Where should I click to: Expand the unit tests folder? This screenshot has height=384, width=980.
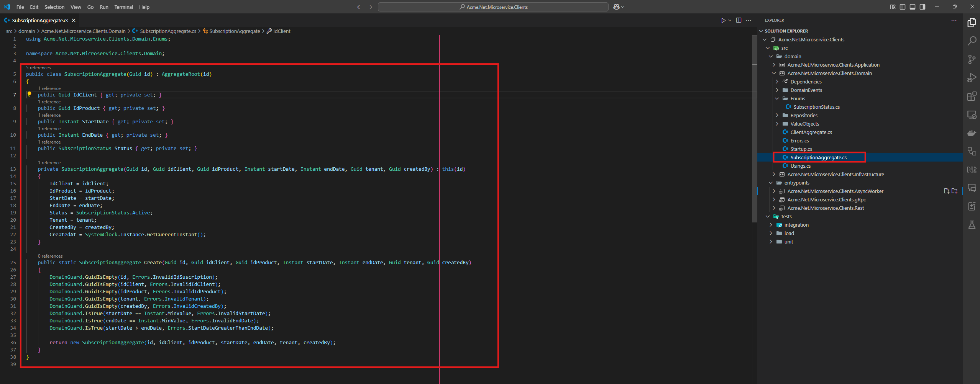(770, 242)
